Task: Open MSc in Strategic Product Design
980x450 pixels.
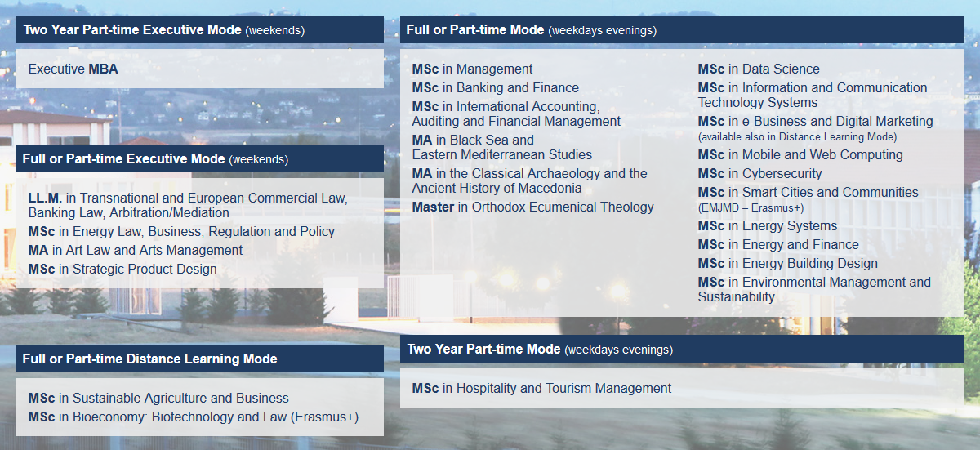Action: click(x=122, y=269)
